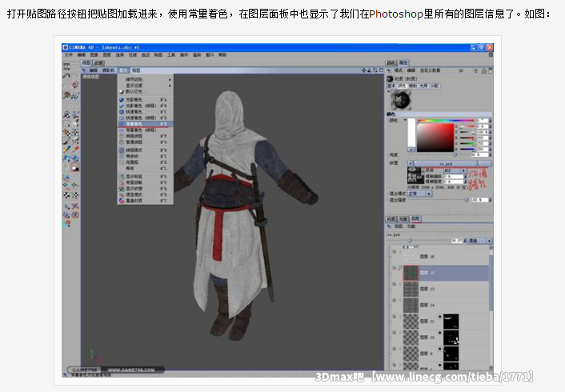Viewport: 565px width, 392px height.
Task: Click the green G channel slider
Action: tap(467, 144)
